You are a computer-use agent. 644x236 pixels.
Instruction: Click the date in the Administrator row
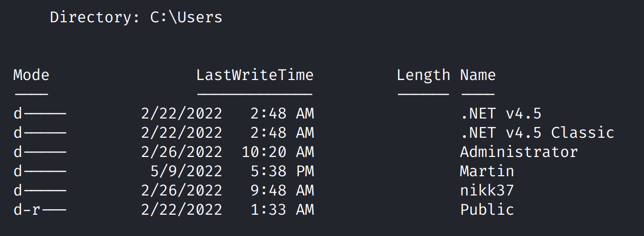coord(181,152)
